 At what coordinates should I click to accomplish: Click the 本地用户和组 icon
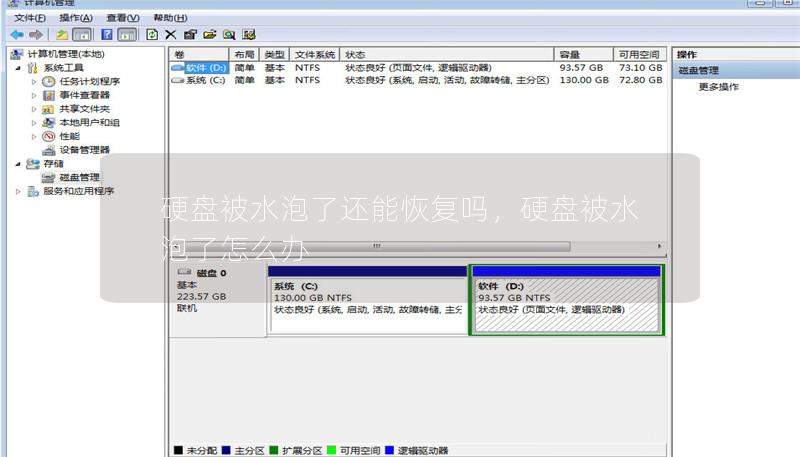click(48, 122)
